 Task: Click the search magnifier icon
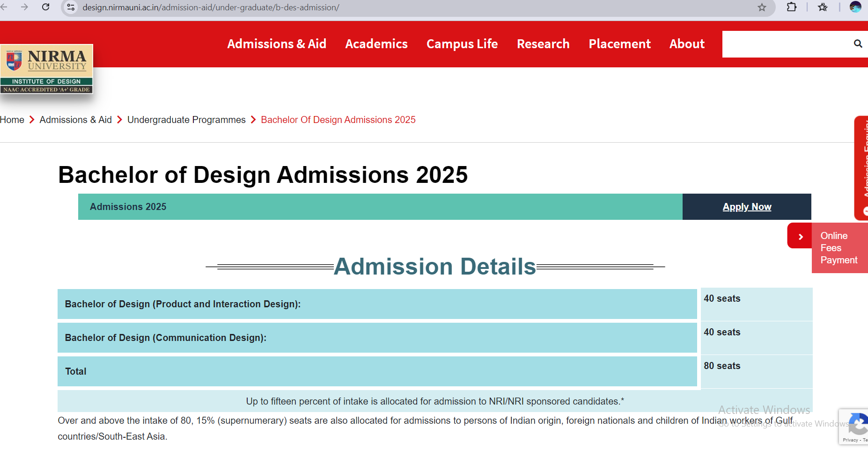coord(858,43)
